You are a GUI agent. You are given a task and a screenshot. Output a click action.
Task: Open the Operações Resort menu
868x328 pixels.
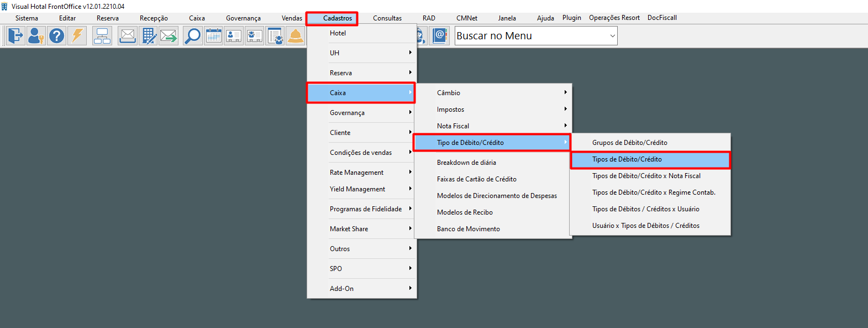pos(614,18)
